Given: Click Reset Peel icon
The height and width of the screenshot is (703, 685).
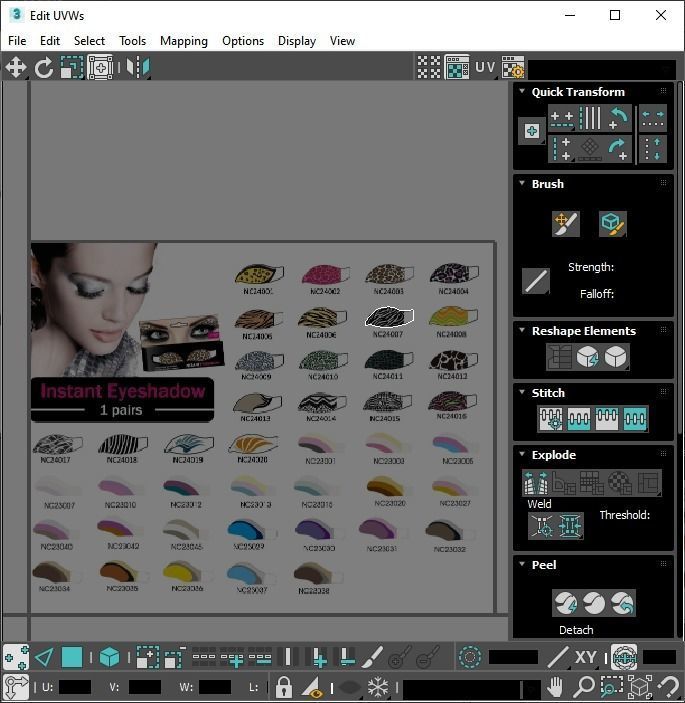Looking at the screenshot, I should (x=622, y=603).
